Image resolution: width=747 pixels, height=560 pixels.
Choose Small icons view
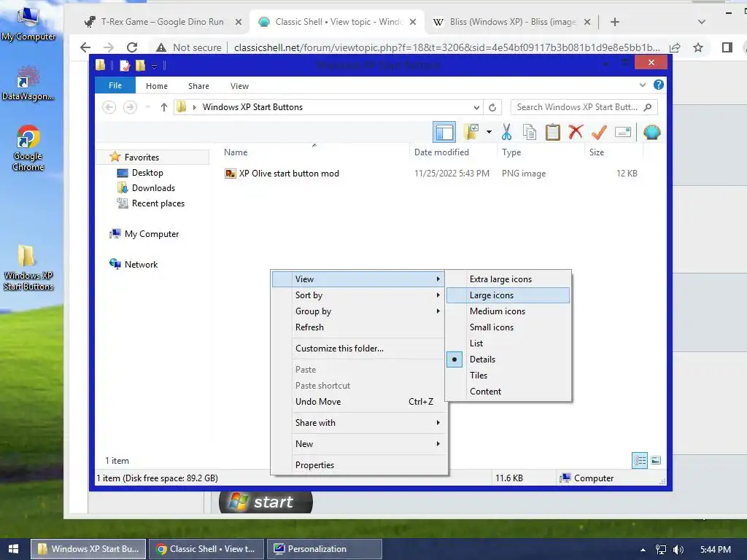(x=508, y=327)
